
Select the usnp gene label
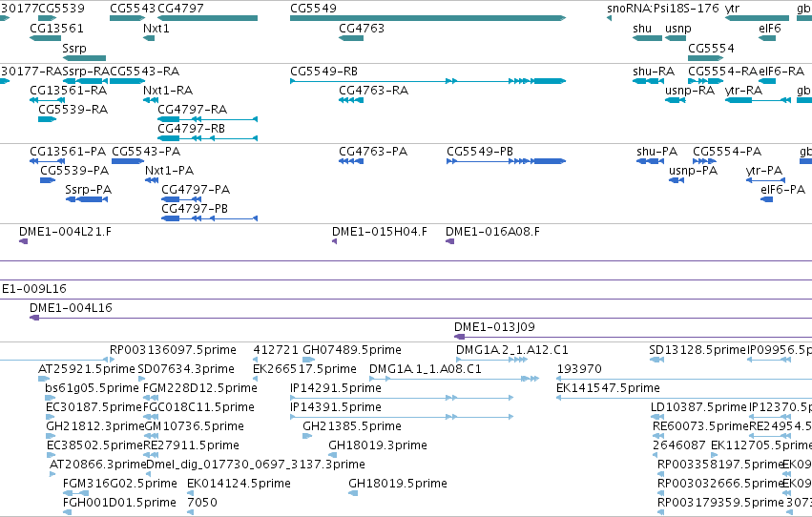[677, 29]
